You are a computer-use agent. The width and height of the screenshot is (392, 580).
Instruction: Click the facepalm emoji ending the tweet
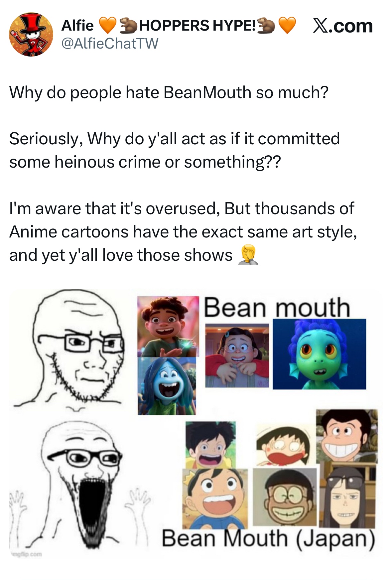[x=248, y=254]
